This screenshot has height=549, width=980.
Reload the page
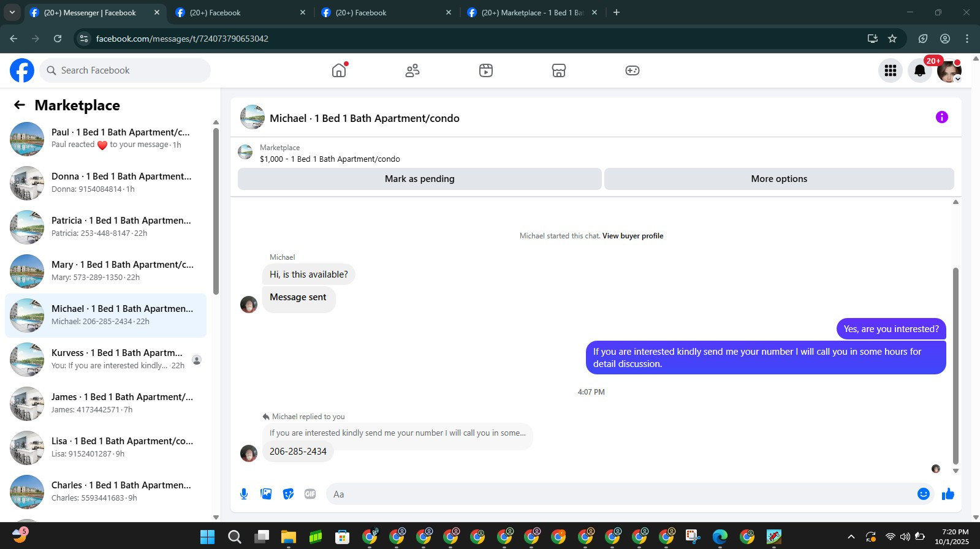(58, 39)
